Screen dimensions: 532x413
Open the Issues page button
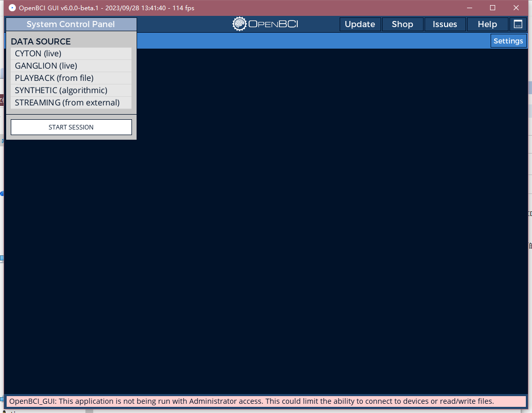coord(445,25)
